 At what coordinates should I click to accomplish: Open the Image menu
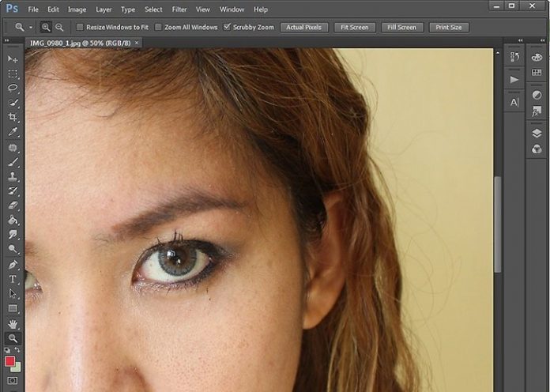[77, 9]
